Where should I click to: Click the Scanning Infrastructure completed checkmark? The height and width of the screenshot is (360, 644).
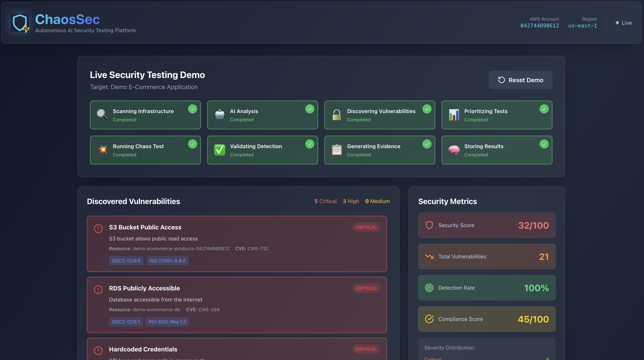point(192,109)
